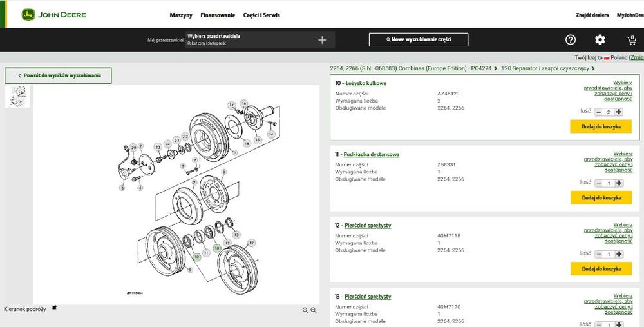Click price availability link for Łożysko kulkowe
The height and width of the screenshot is (327, 644).
609,91
